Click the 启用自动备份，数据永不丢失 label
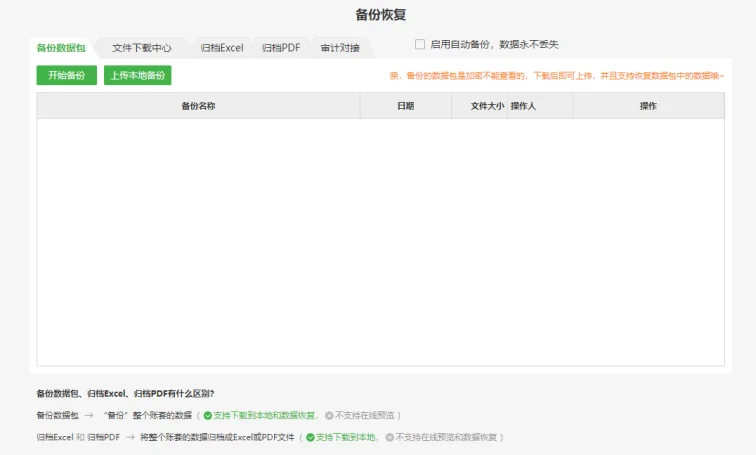The image size is (756, 455). coord(494,44)
